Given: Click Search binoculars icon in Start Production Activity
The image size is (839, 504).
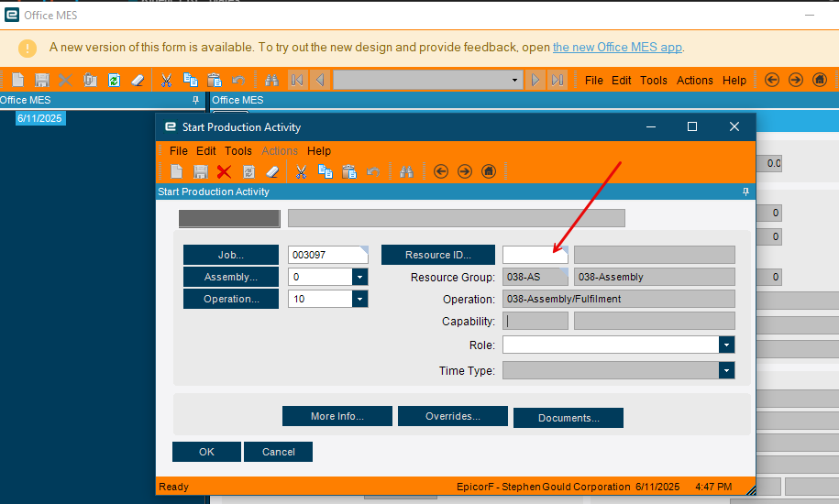Looking at the screenshot, I should 406,171.
